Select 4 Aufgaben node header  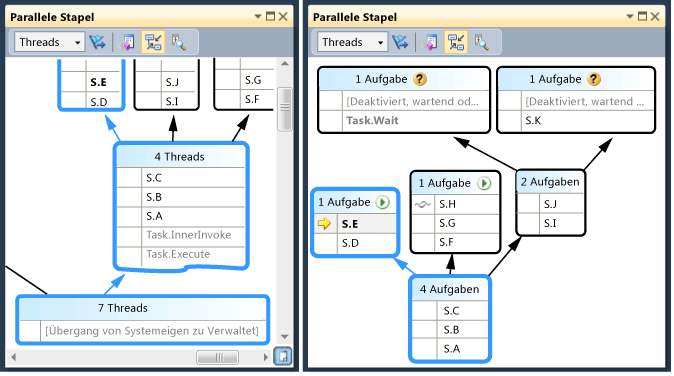450,290
